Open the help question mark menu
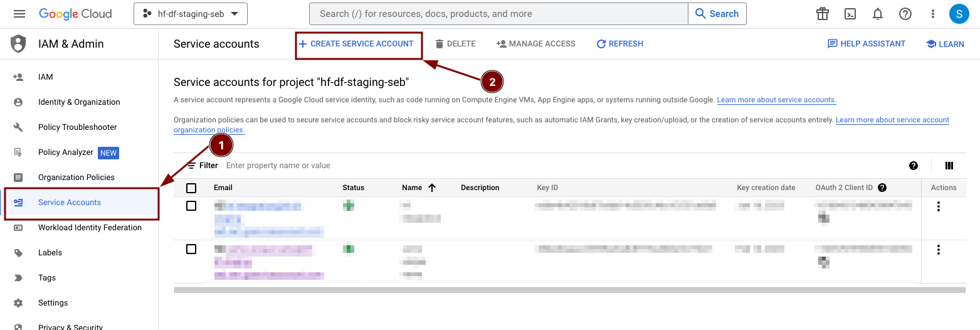980x330 pixels. [x=905, y=14]
